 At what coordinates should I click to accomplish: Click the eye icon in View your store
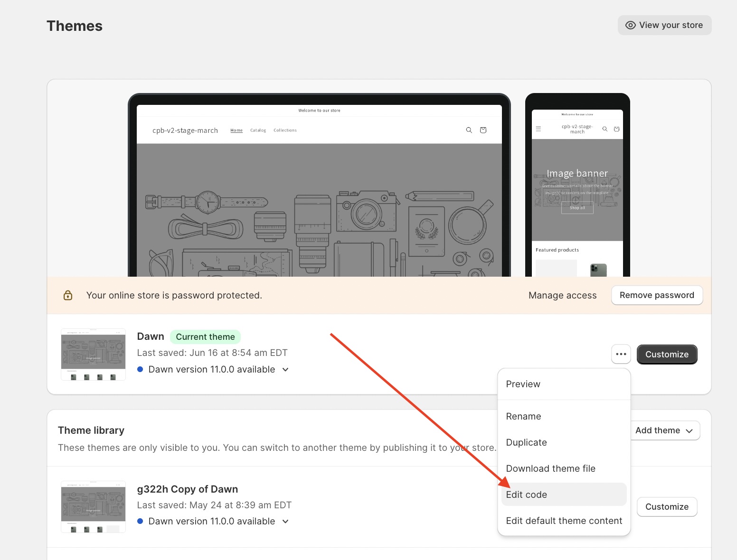tap(630, 25)
